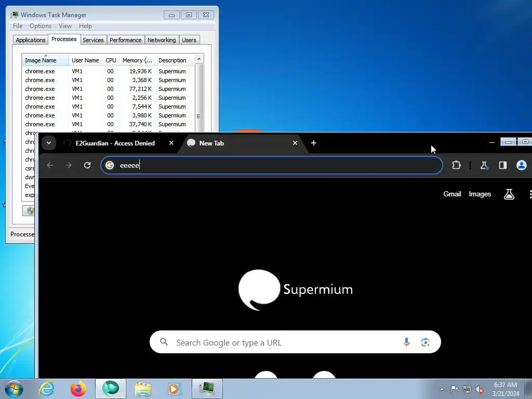Sort by CPU column header
532x399 pixels.
tap(111, 60)
